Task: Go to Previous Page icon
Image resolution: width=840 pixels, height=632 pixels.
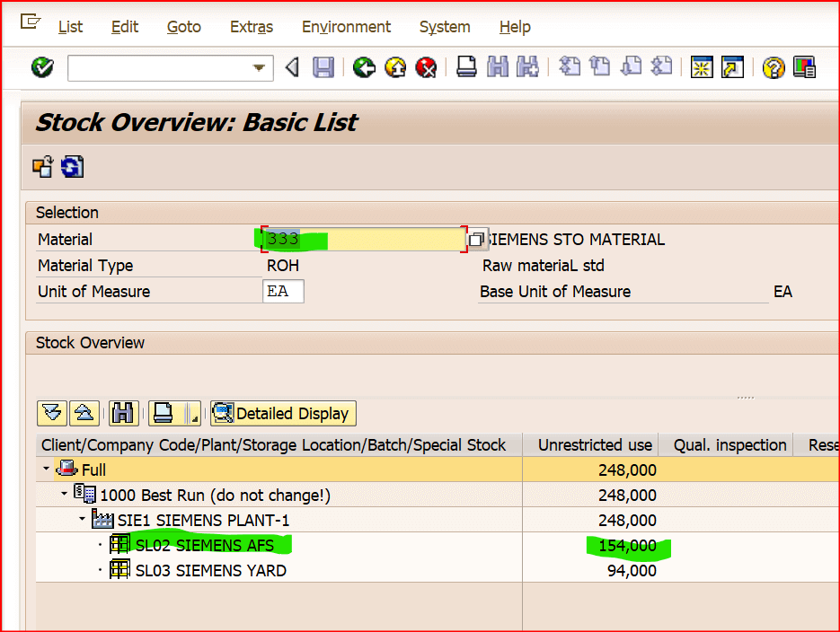Action: [x=599, y=67]
